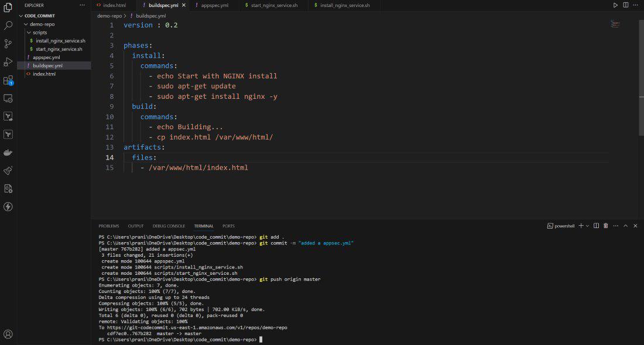The image size is (644, 345).
Task: Select the TERMINAL panel tab
Action: tap(204, 226)
